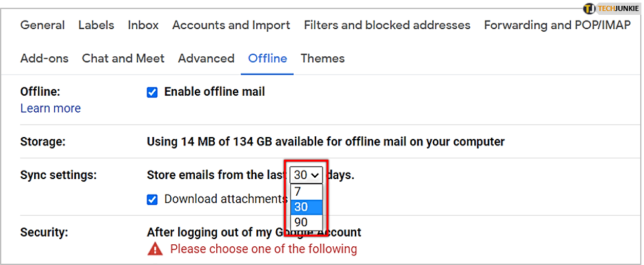Screen dimensions: 644x265
Task: Toggle the Enable offline mail checkbox
Action: point(152,92)
